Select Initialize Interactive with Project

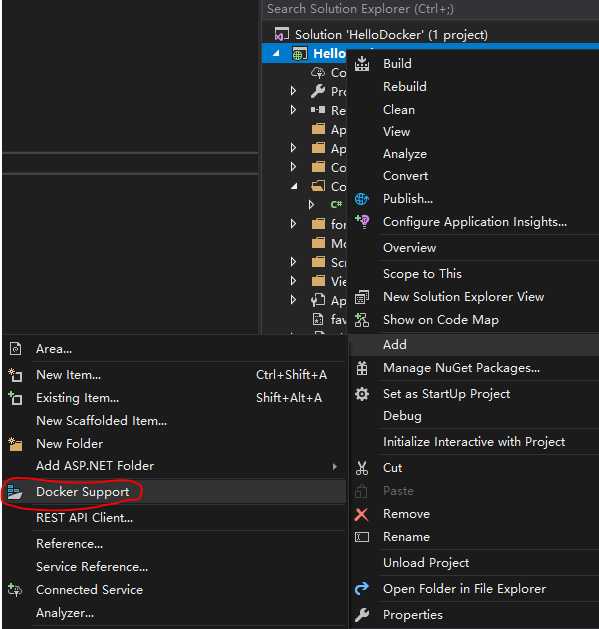474,442
